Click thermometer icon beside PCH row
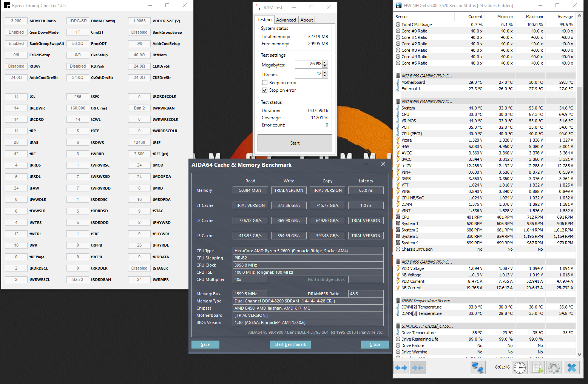Screen dimensions: 588x384 point(398,127)
